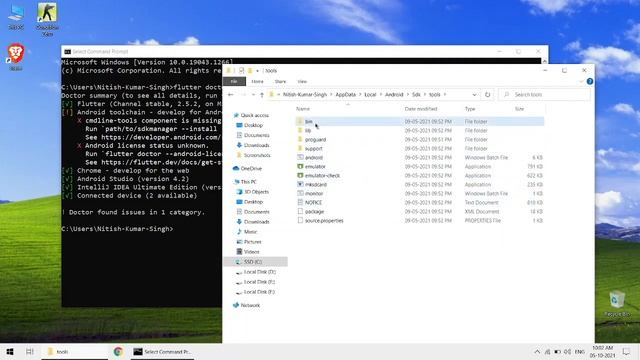This screenshot has width=640, height=360.
Task: Go to the Sdk folder in the address path
Action: (x=416, y=95)
